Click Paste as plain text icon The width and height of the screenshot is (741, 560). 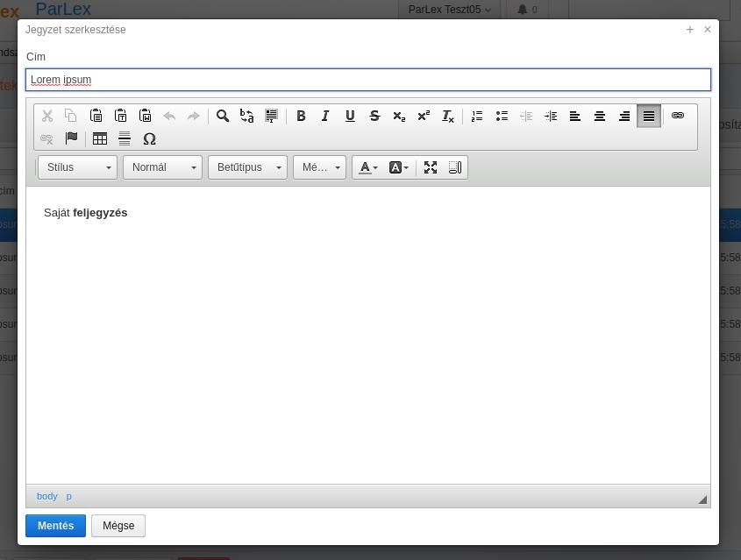coord(120,116)
